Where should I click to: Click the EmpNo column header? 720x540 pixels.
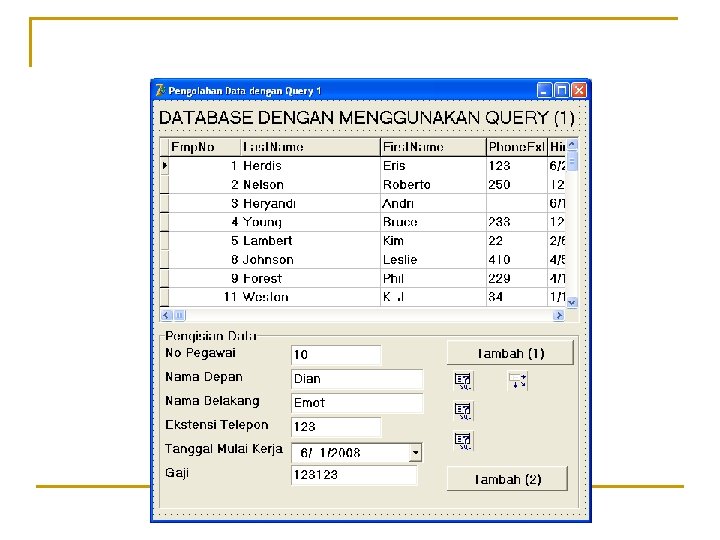pos(204,147)
